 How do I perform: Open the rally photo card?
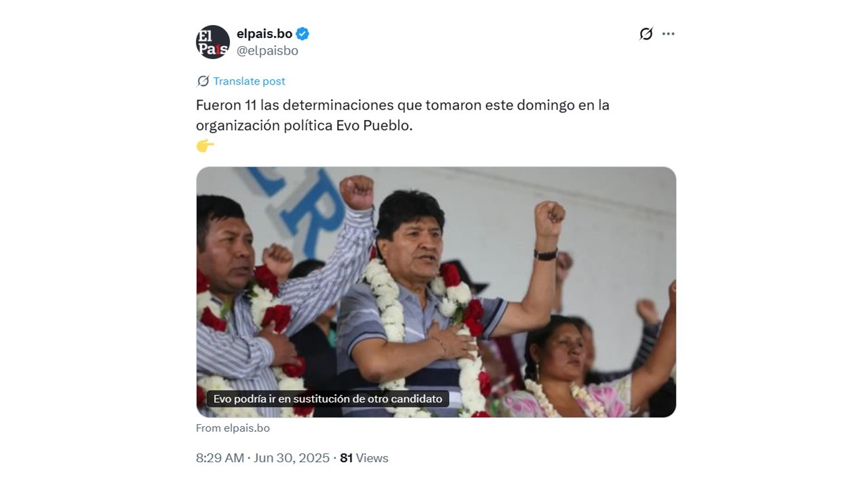pyautogui.click(x=436, y=292)
